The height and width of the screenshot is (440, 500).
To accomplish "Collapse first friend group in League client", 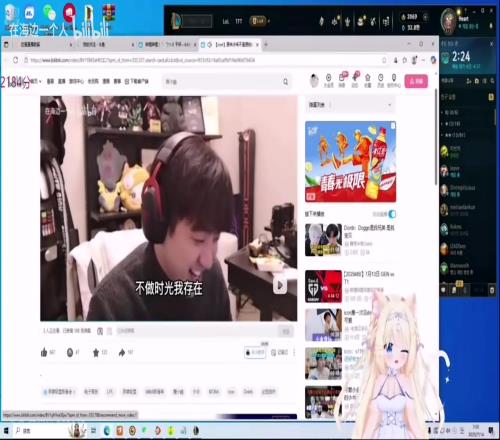I will [x=450, y=112].
